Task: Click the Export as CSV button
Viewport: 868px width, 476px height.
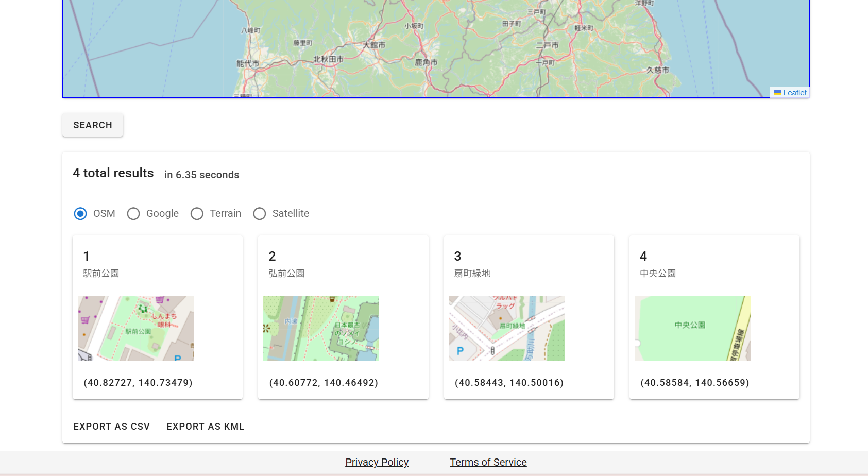Action: [112, 427]
